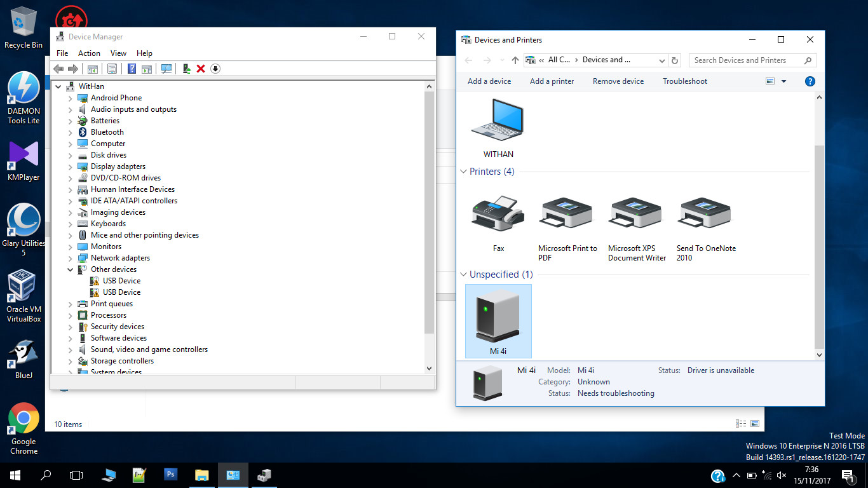Expand the Print queues category
This screenshot has width=868, height=488.
click(x=71, y=304)
